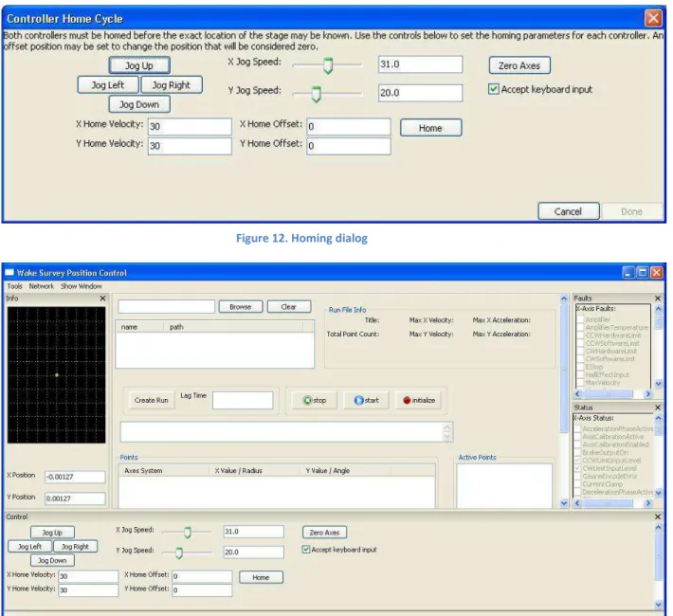The image size is (673, 616).
Task: Click Jog Left in Home Cycle dialog
Action: (x=108, y=85)
